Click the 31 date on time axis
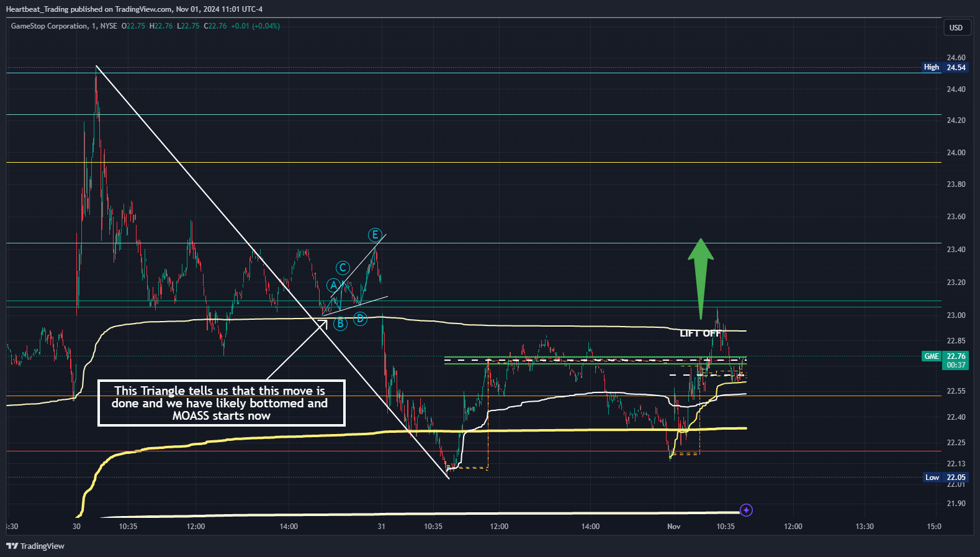Image resolution: width=980 pixels, height=557 pixels. 381,527
